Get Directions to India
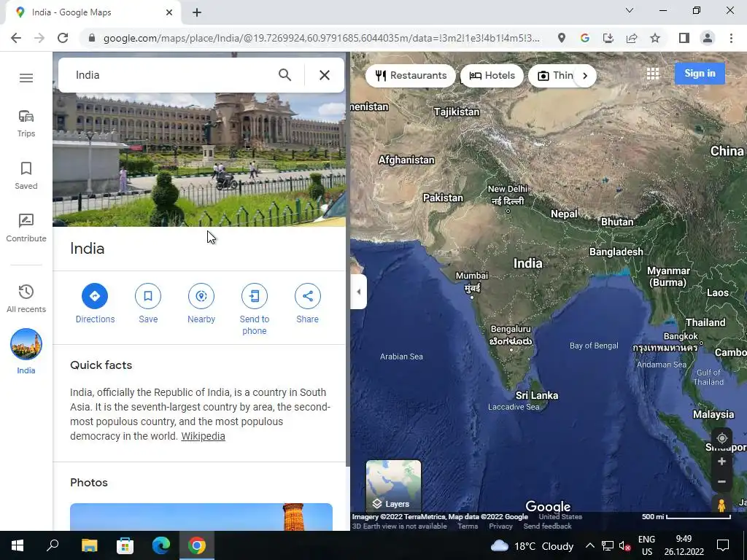Viewport: 747px width, 560px height. (x=95, y=303)
